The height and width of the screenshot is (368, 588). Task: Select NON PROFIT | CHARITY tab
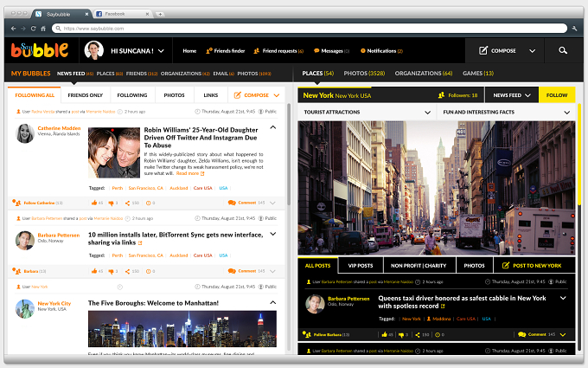(x=419, y=266)
